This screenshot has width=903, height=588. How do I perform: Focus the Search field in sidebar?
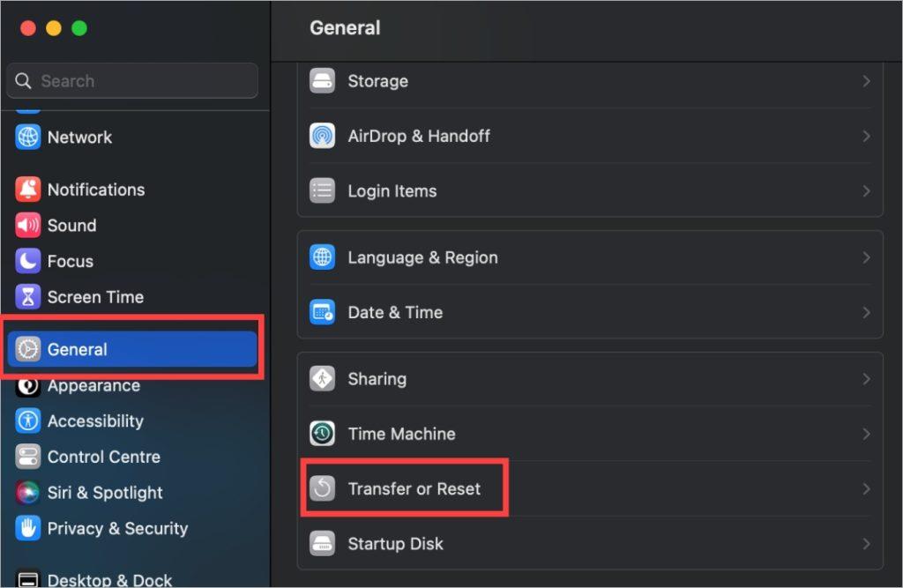tap(132, 80)
